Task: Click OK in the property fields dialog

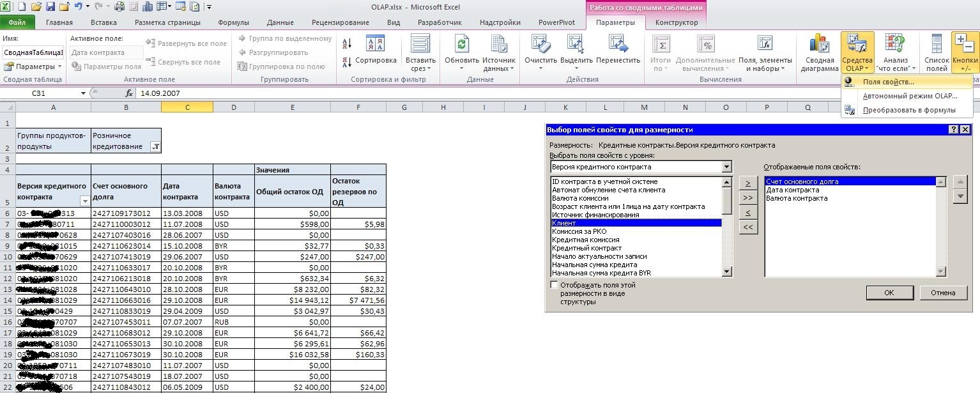Action: point(889,293)
